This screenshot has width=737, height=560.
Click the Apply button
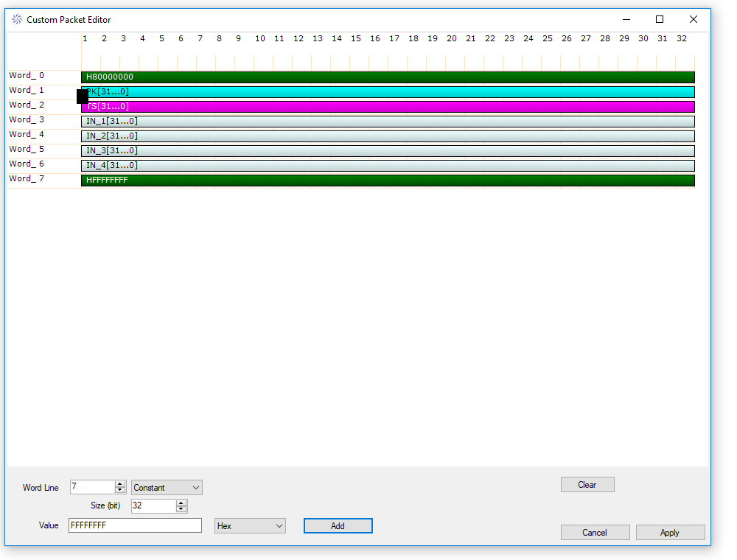tap(670, 532)
